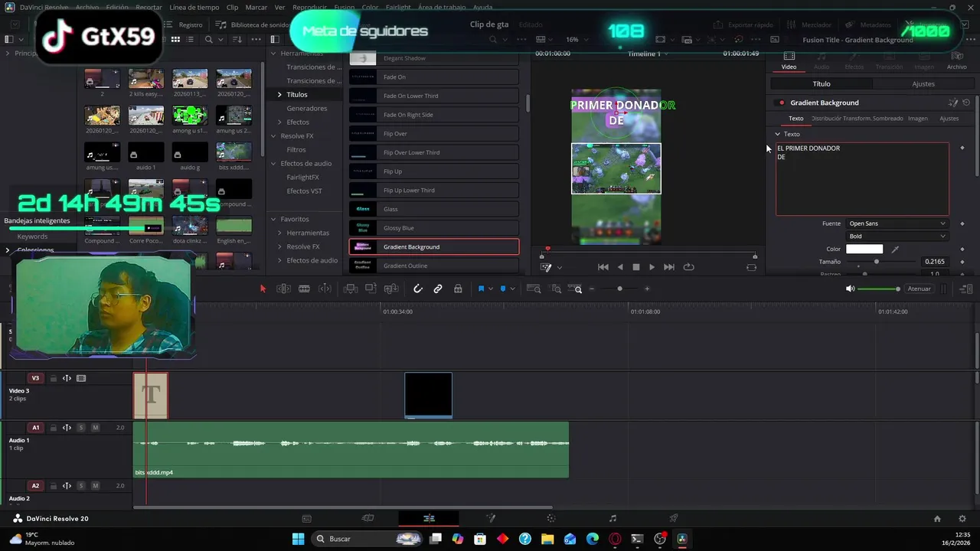Stop playback in the viewer
The width and height of the screenshot is (980, 551).
point(635,267)
